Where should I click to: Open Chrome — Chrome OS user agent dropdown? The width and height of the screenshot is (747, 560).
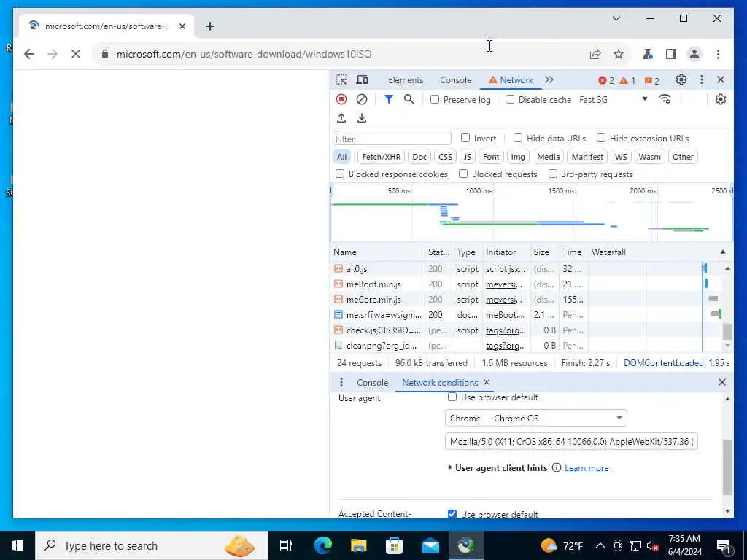[536, 418]
